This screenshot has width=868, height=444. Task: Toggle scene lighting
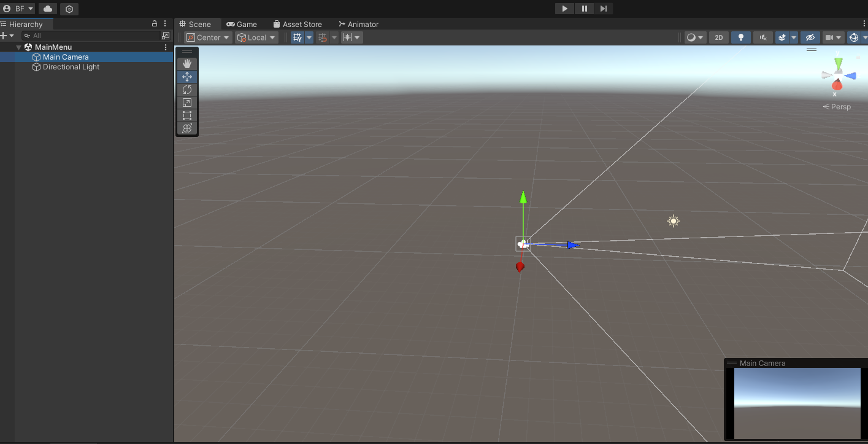[741, 37]
